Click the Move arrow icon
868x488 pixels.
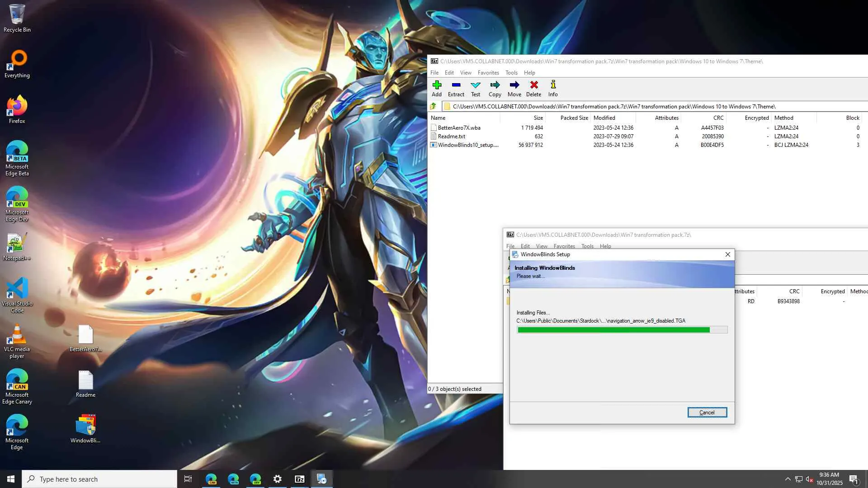[x=514, y=88]
